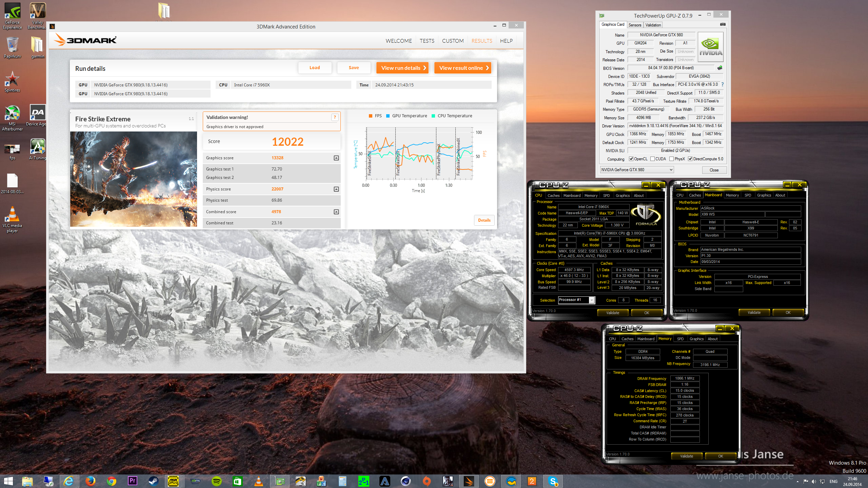
Task: Launch the Spintires desktop shortcut
Action: click(x=13, y=81)
